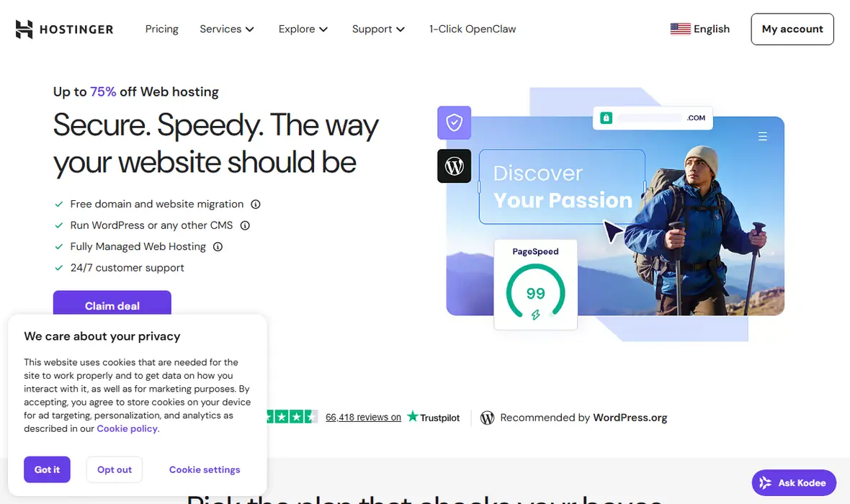
Task: Show info about WordPress or other CMS
Action: tap(245, 225)
